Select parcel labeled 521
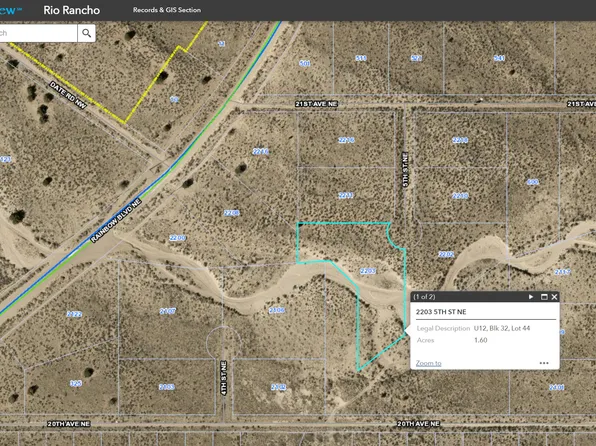This screenshot has height=446, width=596. click(x=416, y=58)
